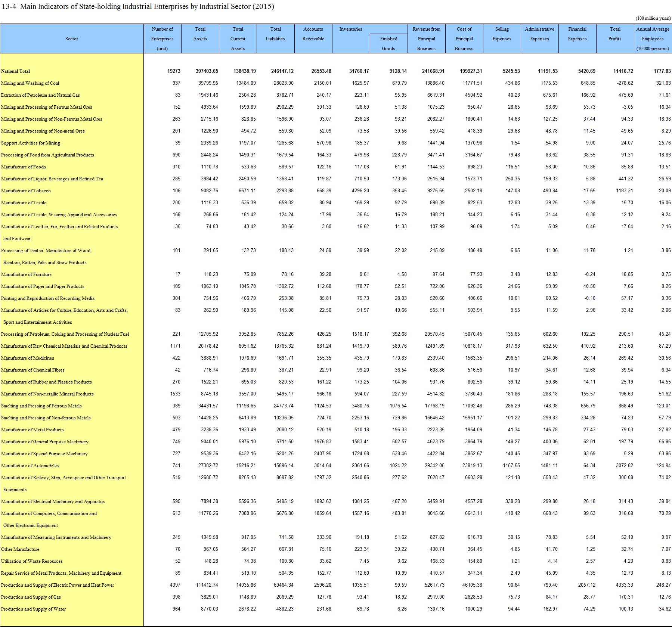Click the Total Liabilities column header
This screenshot has width=672, height=627.
(x=275, y=34)
